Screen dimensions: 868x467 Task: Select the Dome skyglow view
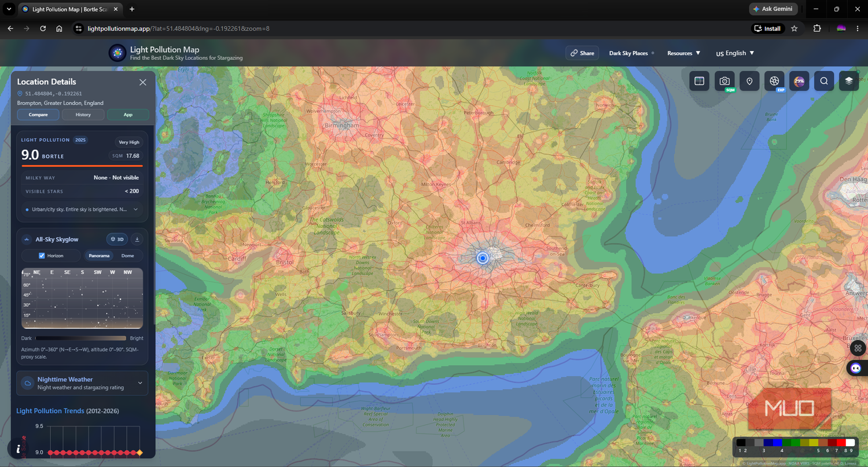click(128, 256)
